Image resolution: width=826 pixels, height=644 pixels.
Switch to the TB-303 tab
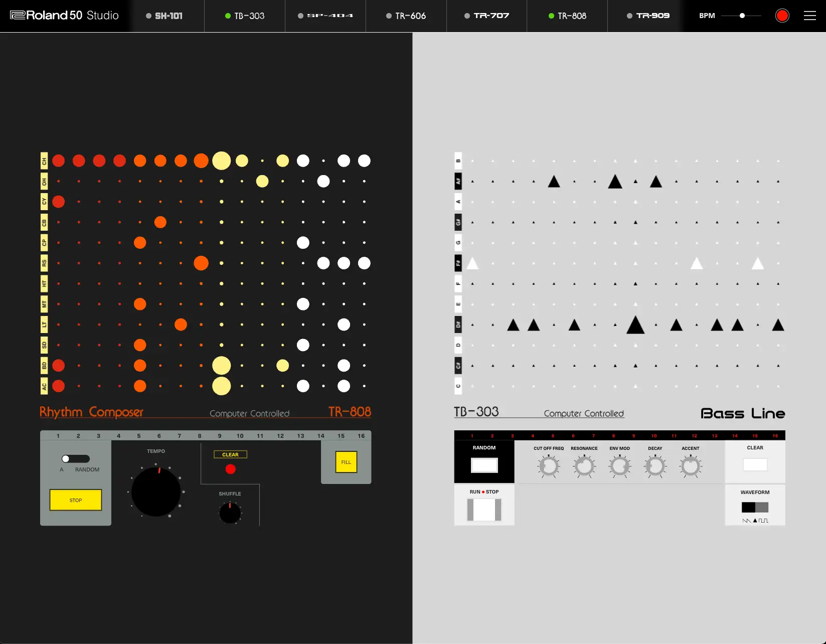pyautogui.click(x=245, y=16)
